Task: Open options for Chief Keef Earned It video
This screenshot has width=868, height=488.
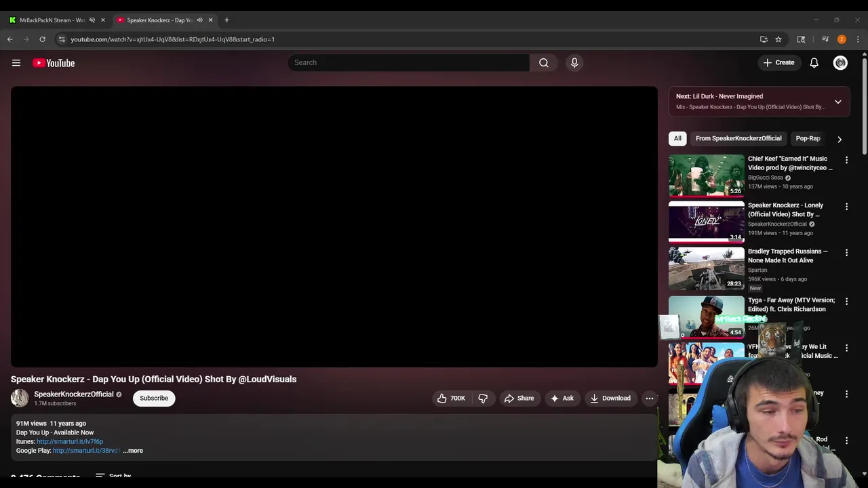Action: point(846,160)
